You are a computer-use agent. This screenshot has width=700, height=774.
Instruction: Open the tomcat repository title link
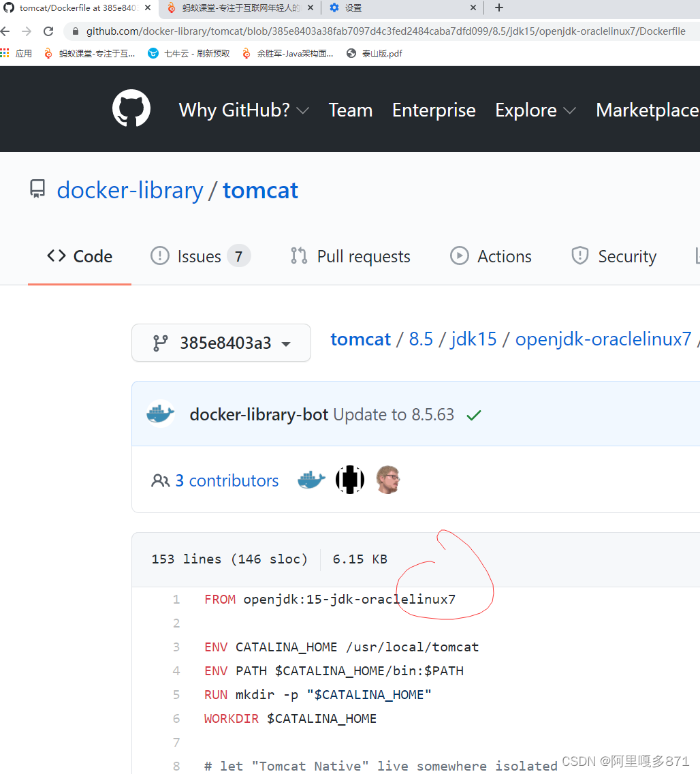click(x=261, y=191)
